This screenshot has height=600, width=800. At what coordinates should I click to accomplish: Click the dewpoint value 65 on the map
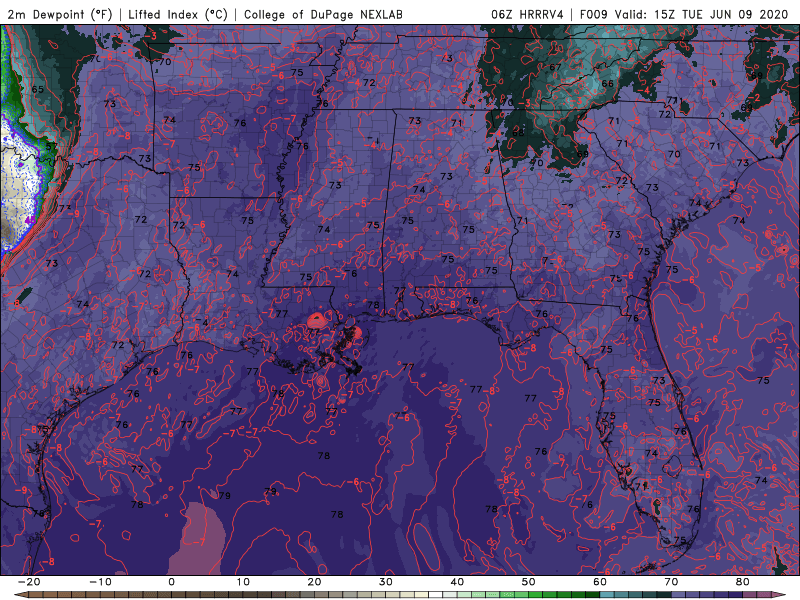38,89
